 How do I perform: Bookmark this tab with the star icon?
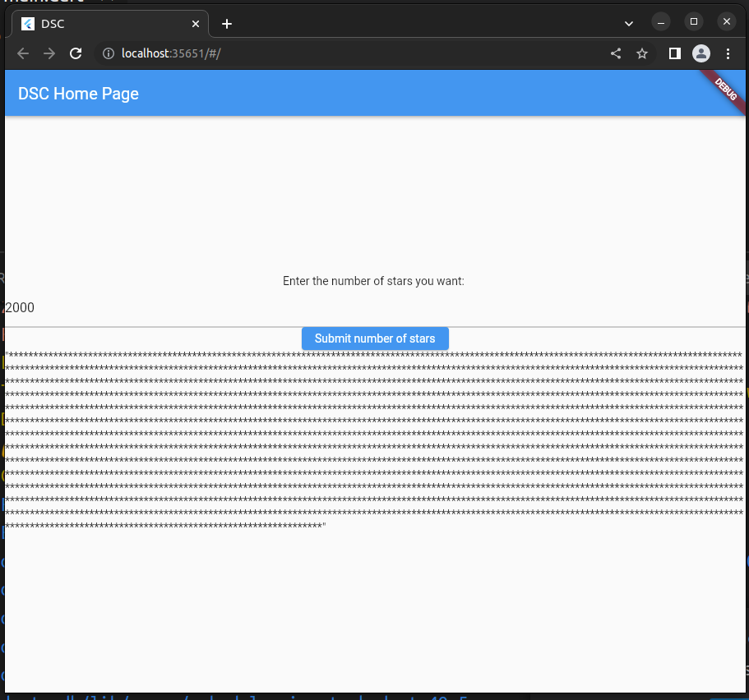pyautogui.click(x=642, y=53)
